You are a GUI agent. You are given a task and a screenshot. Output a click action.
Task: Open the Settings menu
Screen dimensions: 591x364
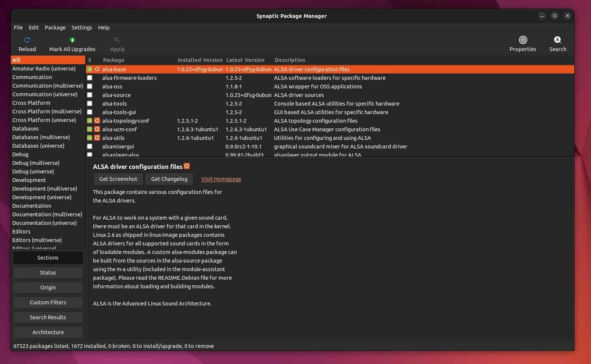(82, 28)
